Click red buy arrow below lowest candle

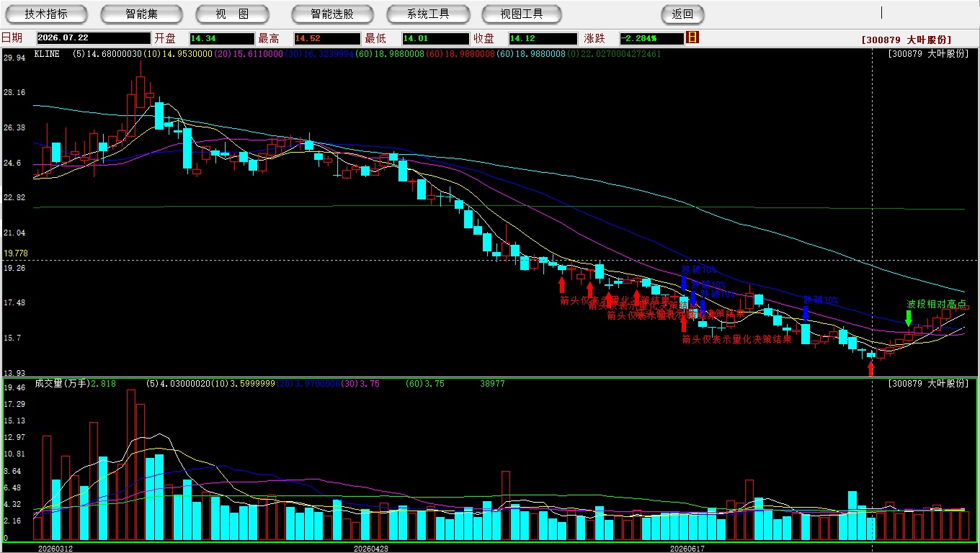click(870, 369)
